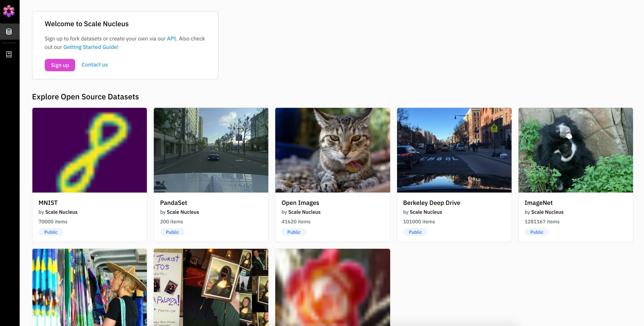Click the 200 items count text

point(172,222)
